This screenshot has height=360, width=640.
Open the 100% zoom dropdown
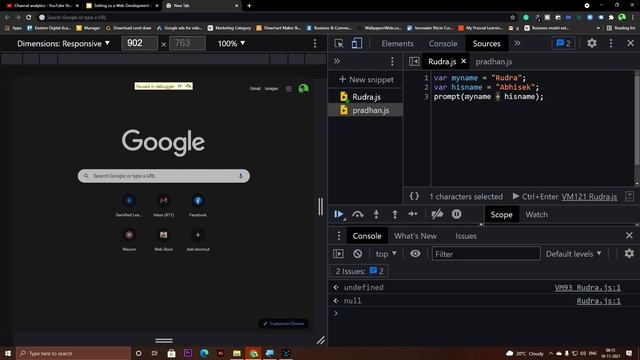click(x=231, y=44)
